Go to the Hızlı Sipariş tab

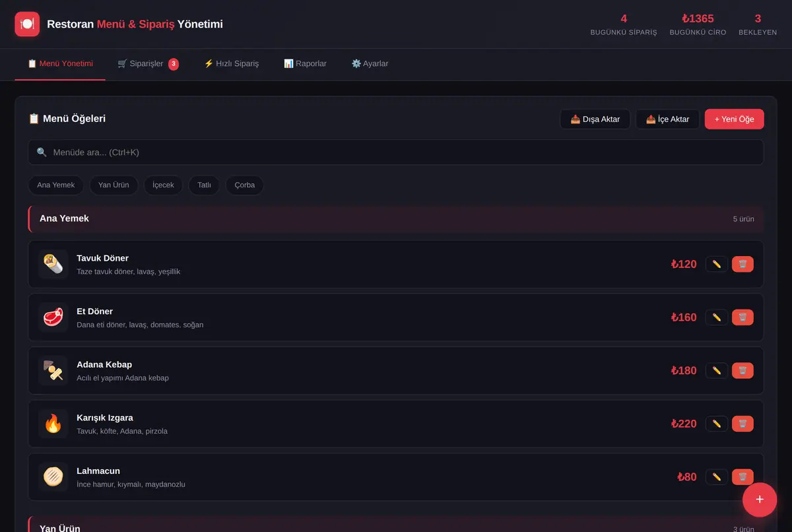231,64
